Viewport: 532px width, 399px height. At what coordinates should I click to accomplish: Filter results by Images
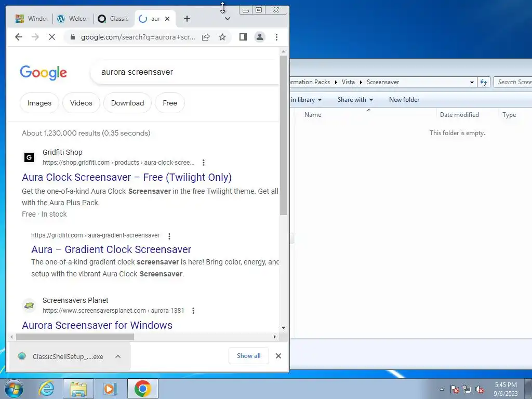[x=39, y=103]
